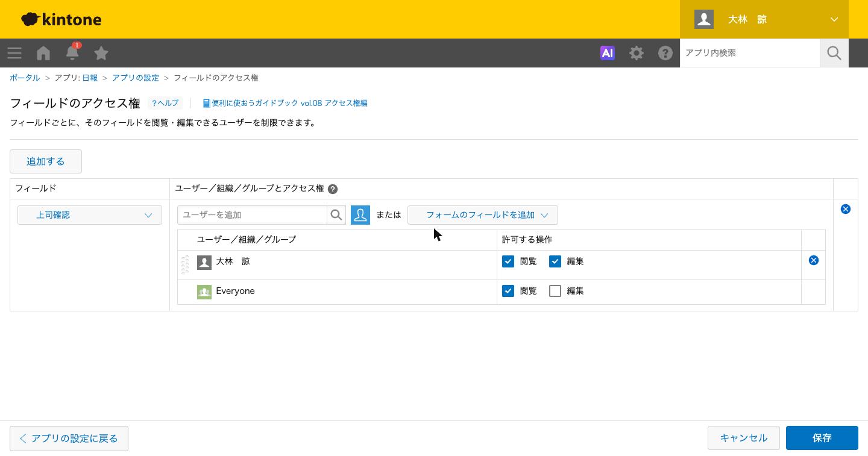The height and width of the screenshot is (456, 868).
Task: Open the 大林 諒 account menu
Action: (764, 19)
